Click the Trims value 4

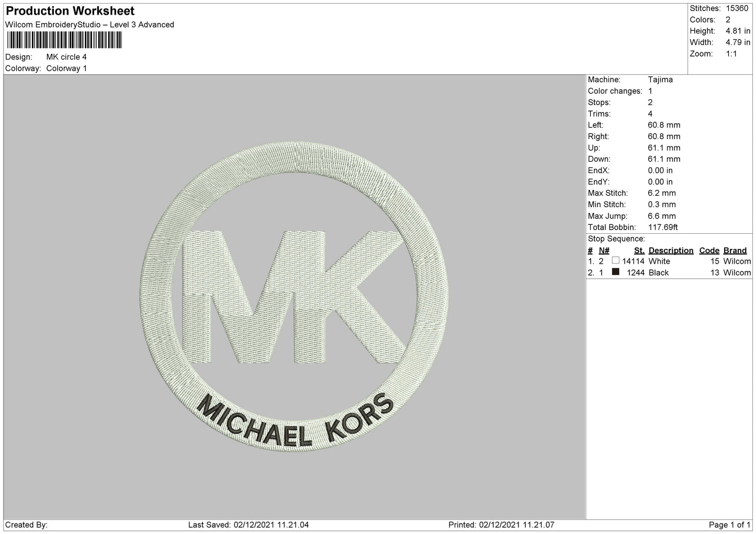650,114
